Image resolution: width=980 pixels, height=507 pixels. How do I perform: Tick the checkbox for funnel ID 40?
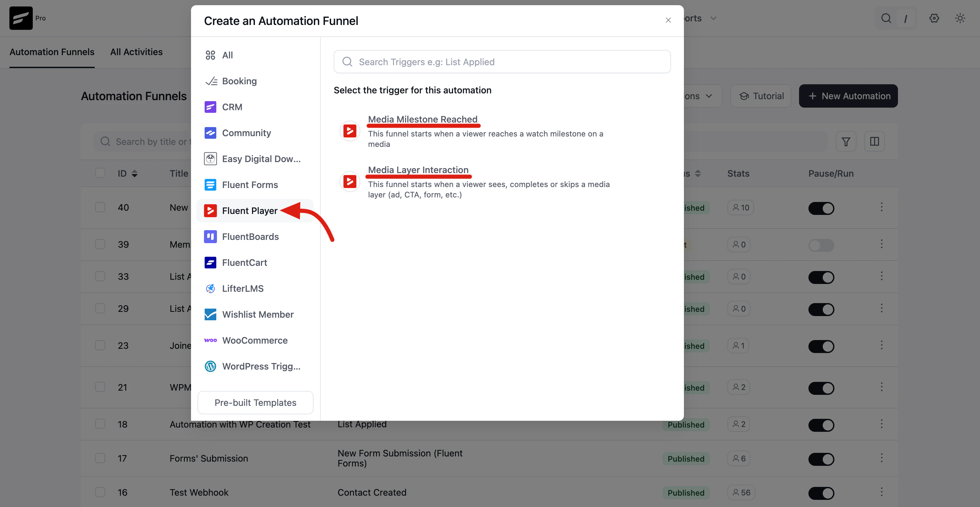[100, 207]
